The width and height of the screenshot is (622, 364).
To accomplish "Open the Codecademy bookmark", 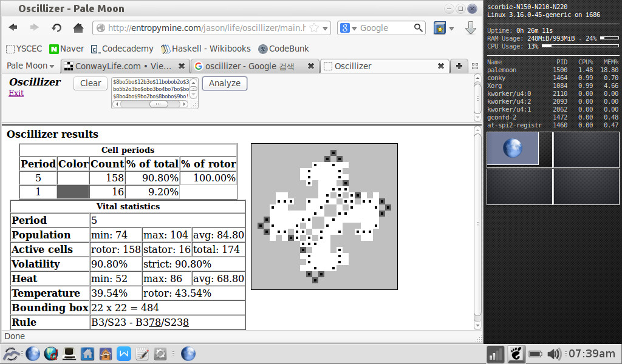I will click(122, 49).
